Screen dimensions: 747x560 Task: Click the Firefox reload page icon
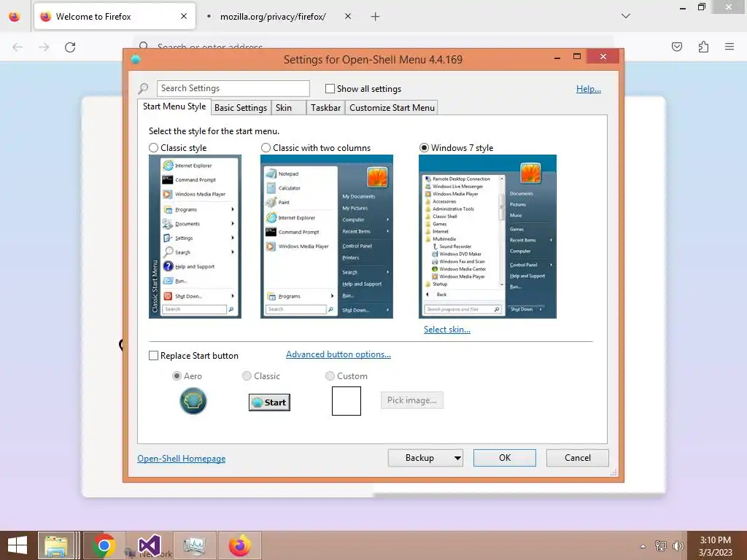(70, 47)
